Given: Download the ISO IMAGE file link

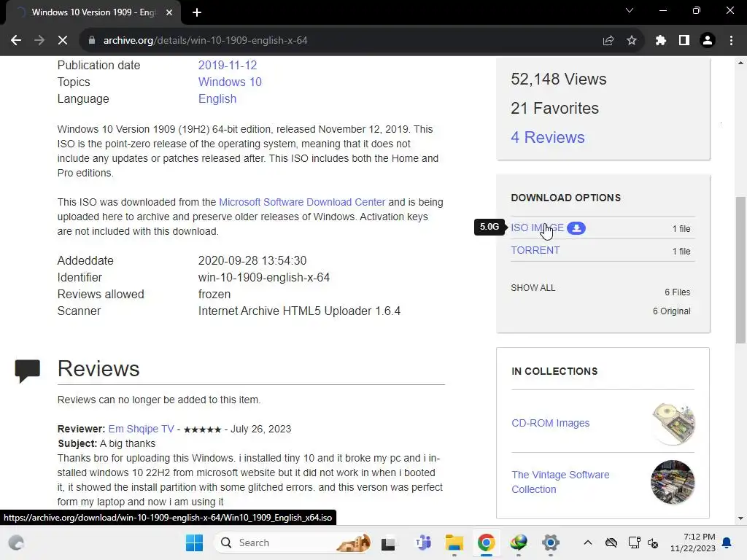Looking at the screenshot, I should click(x=537, y=227).
